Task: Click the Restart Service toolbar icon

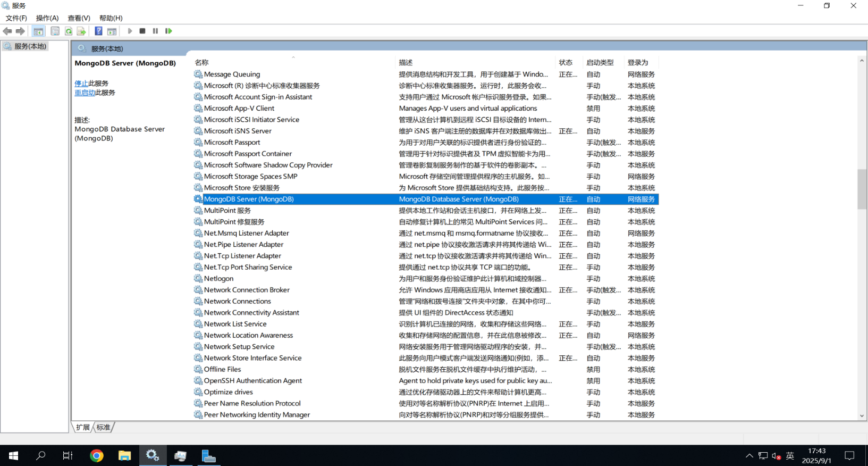Action: (x=168, y=31)
